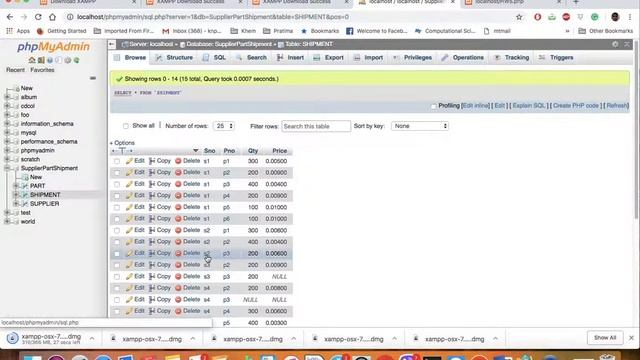This screenshot has height=360, width=640.
Task: Open the Apps grid in bookmarks bar
Action: [18, 31]
